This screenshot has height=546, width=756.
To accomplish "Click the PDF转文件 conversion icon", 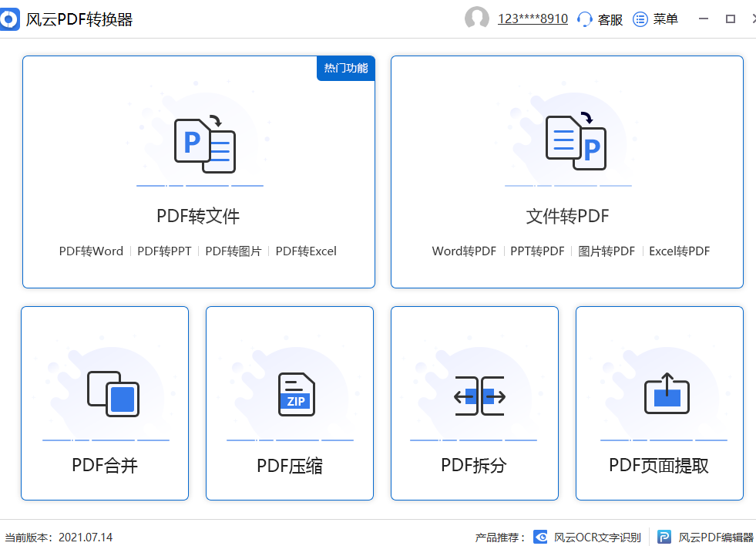I will 205,144.
